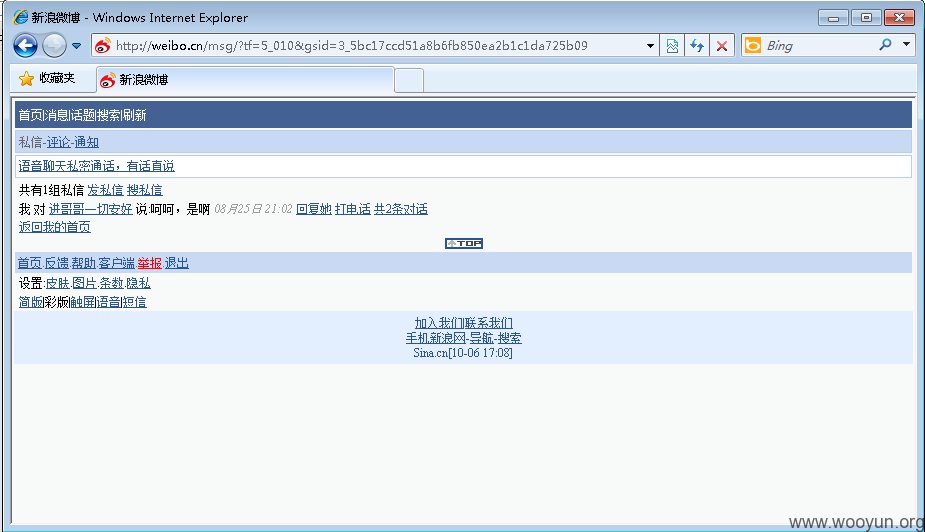
Task: Click the search magnifier icon
Action: pos(885,45)
